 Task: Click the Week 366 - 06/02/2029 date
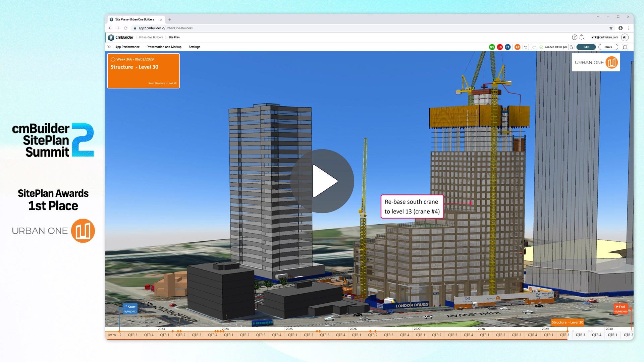click(135, 59)
